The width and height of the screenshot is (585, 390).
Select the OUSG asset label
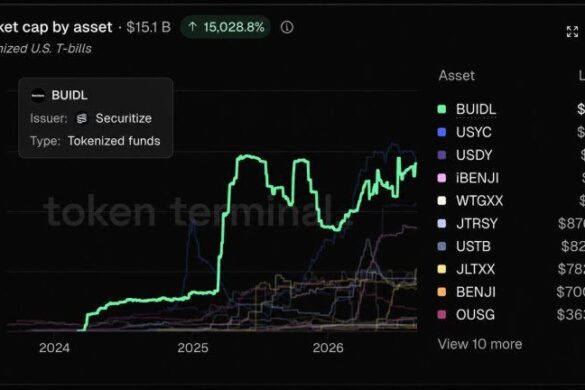click(475, 315)
